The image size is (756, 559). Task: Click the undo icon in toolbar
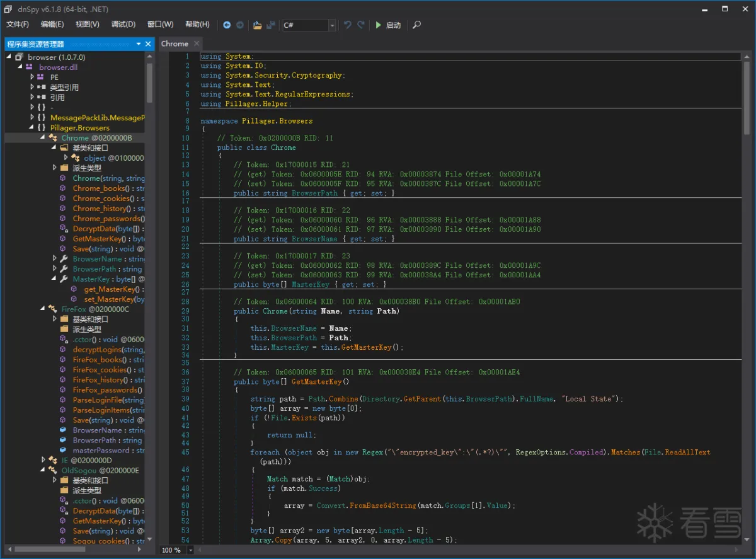(347, 25)
